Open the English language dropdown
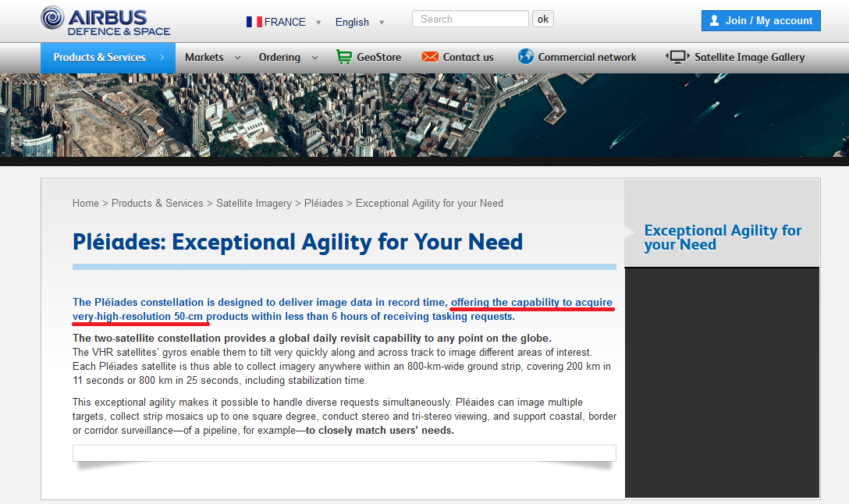Image resolution: width=849 pixels, height=504 pixels. coord(382,22)
